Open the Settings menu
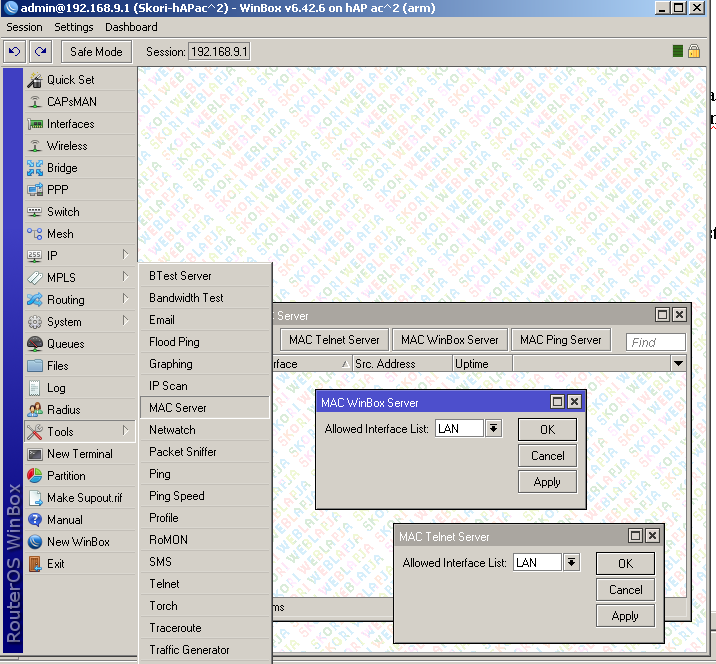 click(74, 27)
